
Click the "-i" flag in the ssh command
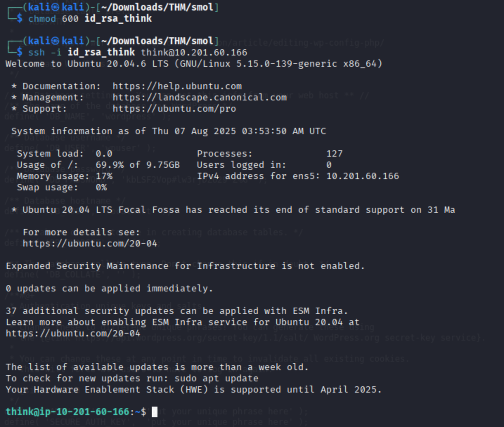click(56, 52)
